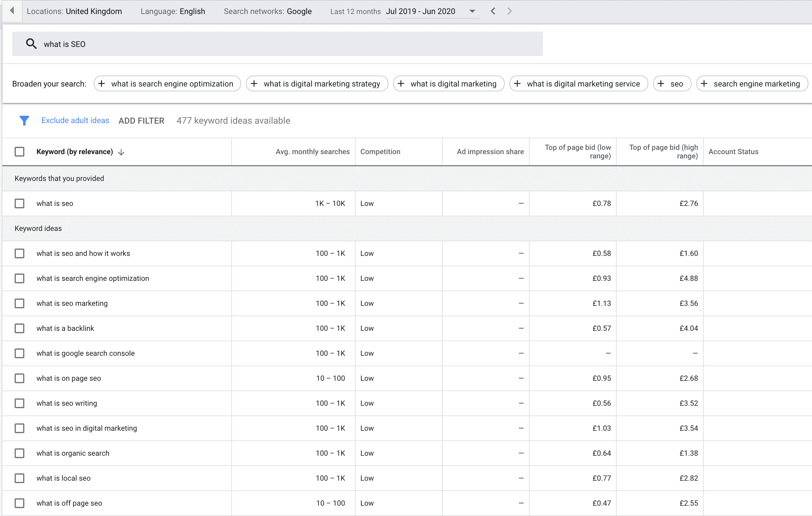Enable checkbox for what is a backlink

[x=19, y=328]
